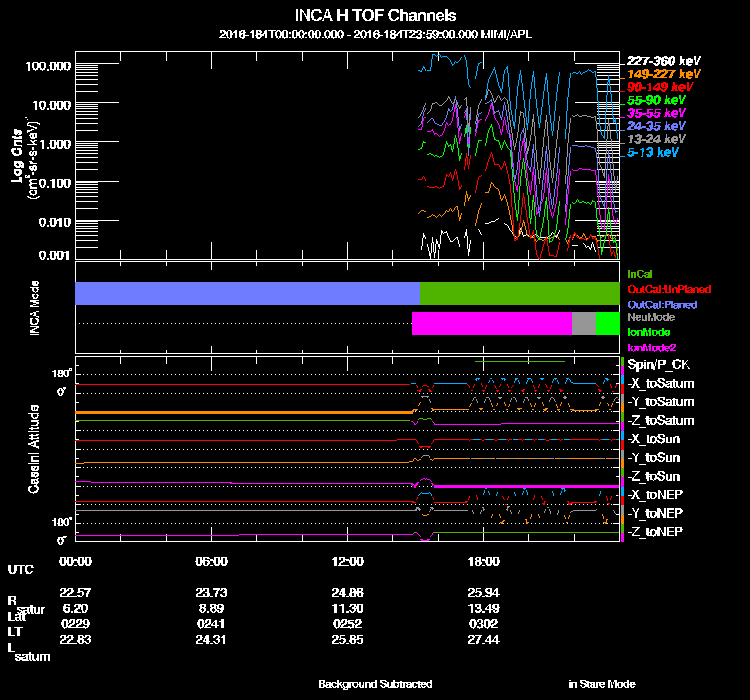Click the '0.010' y-axis tick label
This screenshot has width=750, height=700.
pos(55,222)
